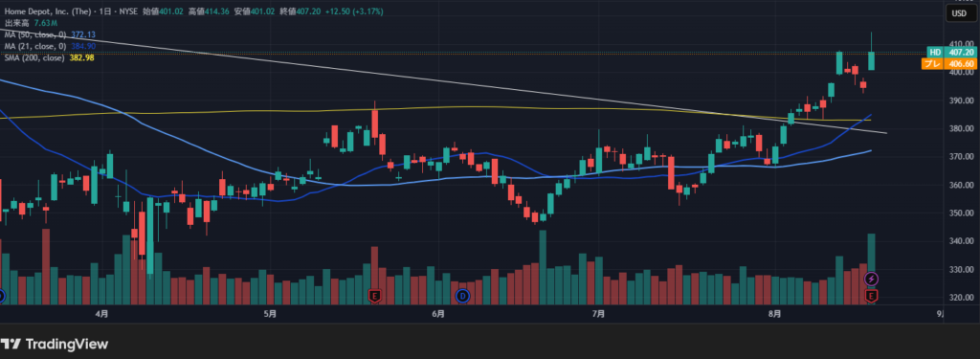
Task: Click the +12.50 (+3.17%) change value
Action: click(x=354, y=11)
